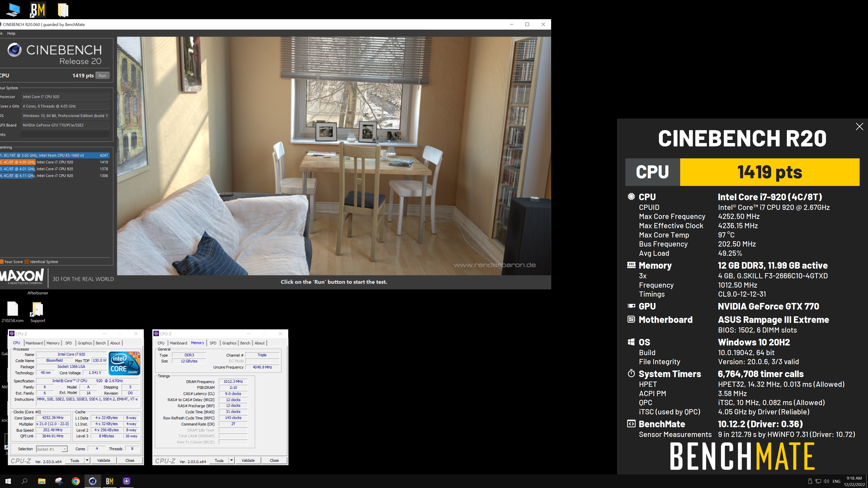Open 210258.rom file icon
The width and height of the screenshot is (868, 488).
[12, 312]
